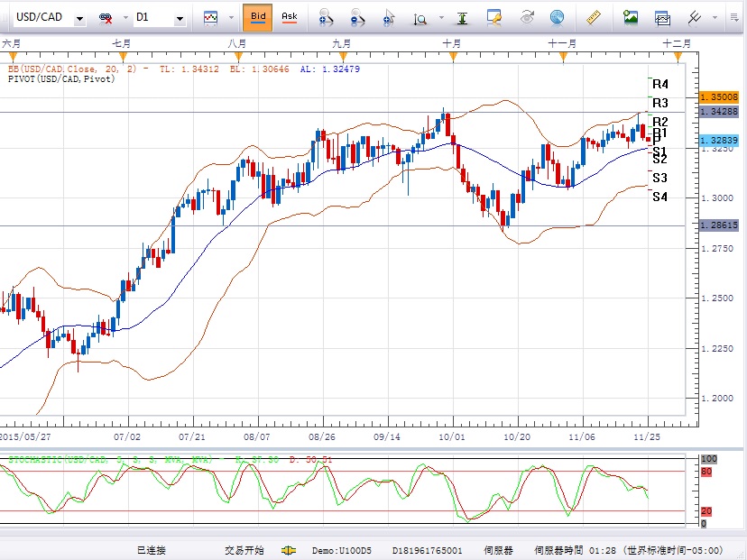Click the blue radar globe icon
Screen dimensions: 747x560
pos(557,18)
